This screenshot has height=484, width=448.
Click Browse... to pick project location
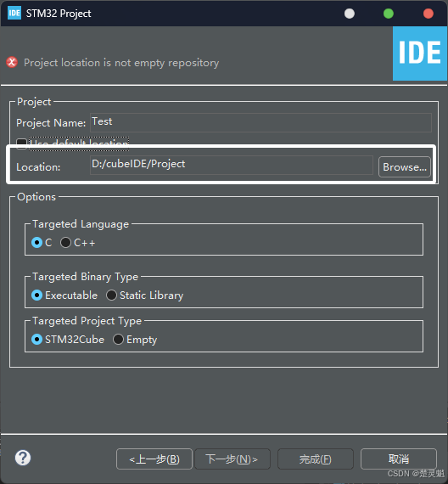[405, 167]
